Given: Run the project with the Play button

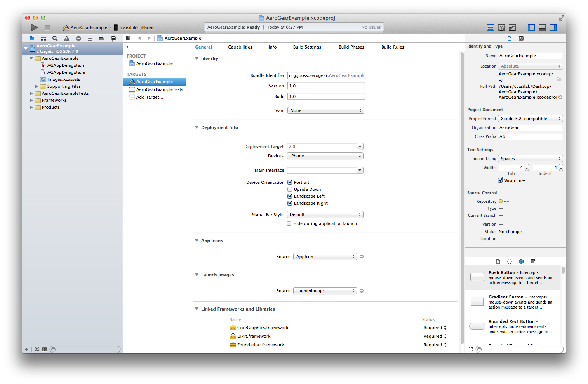Looking at the screenshot, I should [x=35, y=28].
